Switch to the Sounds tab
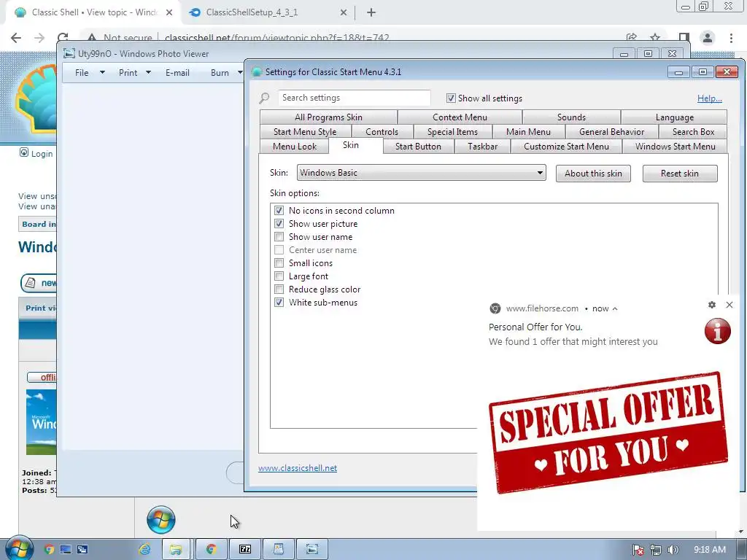 [x=571, y=117]
